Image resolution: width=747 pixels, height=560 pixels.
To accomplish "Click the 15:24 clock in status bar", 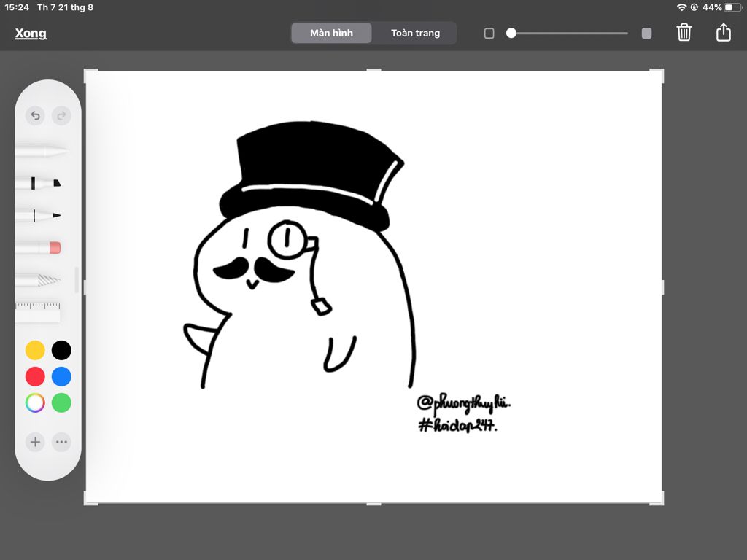I will [x=17, y=7].
